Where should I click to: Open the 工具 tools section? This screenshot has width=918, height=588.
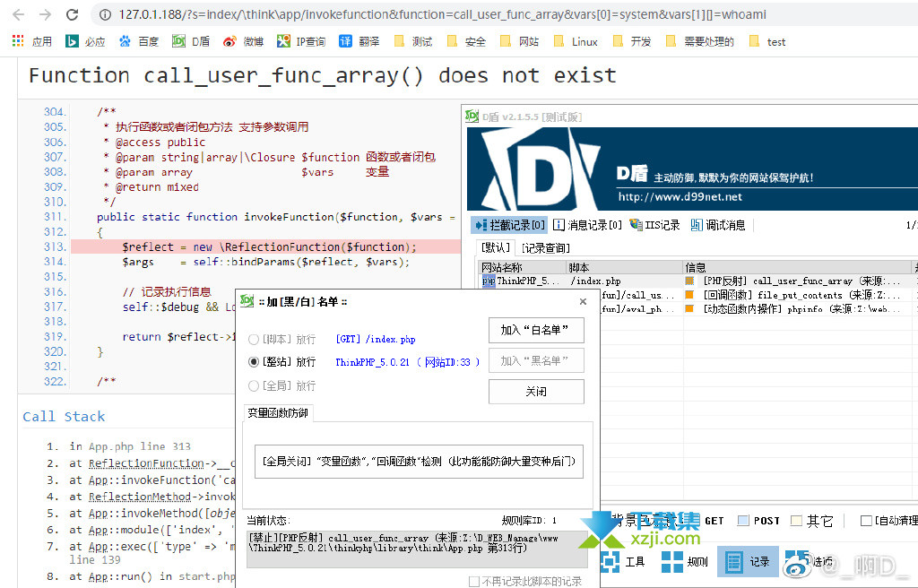623,561
